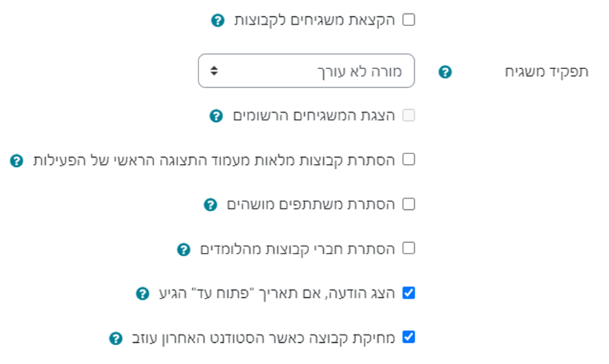Viewport: 609px width, 364px height.
Task: Disable מחיקת קבוצה כאשר הסטודנט האחרון עוזב
Action: tap(408, 337)
